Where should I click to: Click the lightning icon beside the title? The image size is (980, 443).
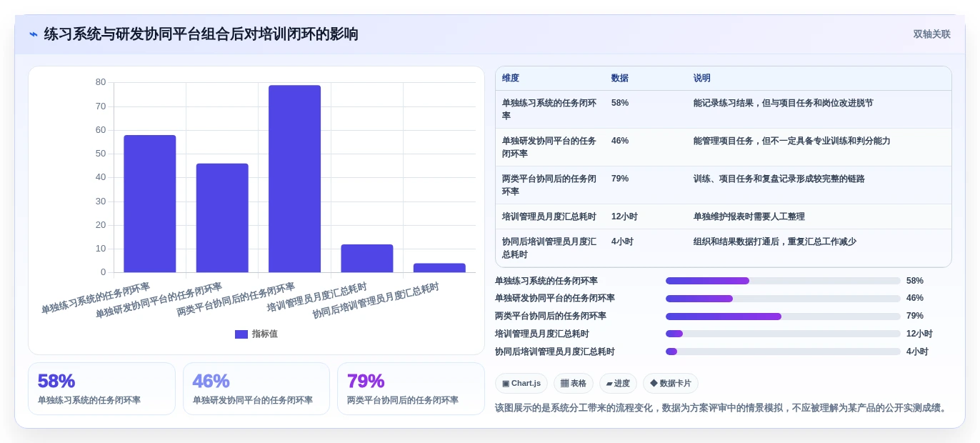(34, 34)
